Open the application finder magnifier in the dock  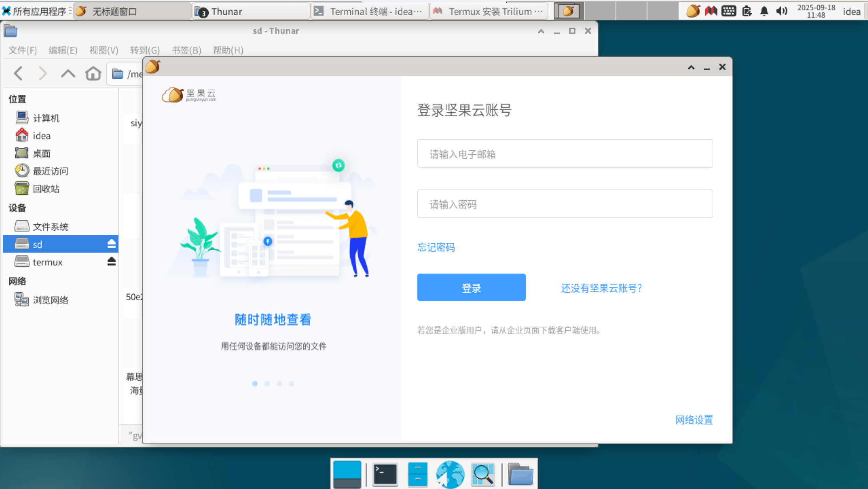[x=483, y=474]
